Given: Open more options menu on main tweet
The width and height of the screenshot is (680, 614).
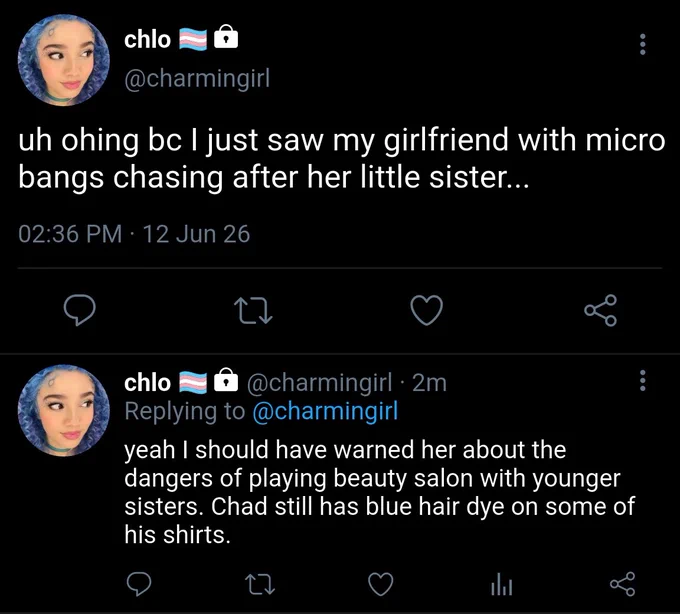Looking at the screenshot, I should click(x=643, y=44).
